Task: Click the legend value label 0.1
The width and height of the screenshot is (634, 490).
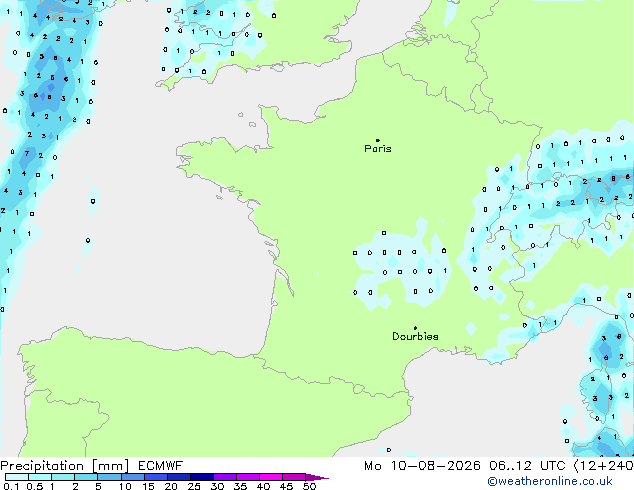Action: 11,486
